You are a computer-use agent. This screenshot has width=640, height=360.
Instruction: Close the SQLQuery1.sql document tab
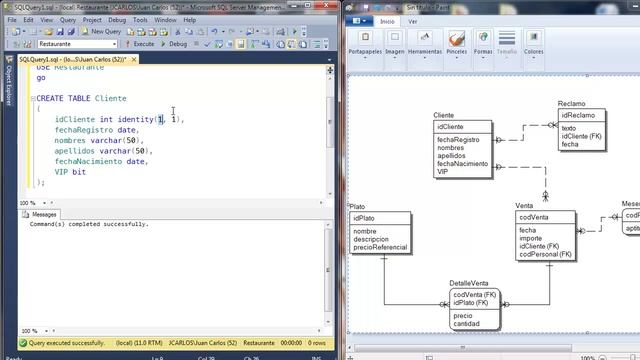(134, 60)
